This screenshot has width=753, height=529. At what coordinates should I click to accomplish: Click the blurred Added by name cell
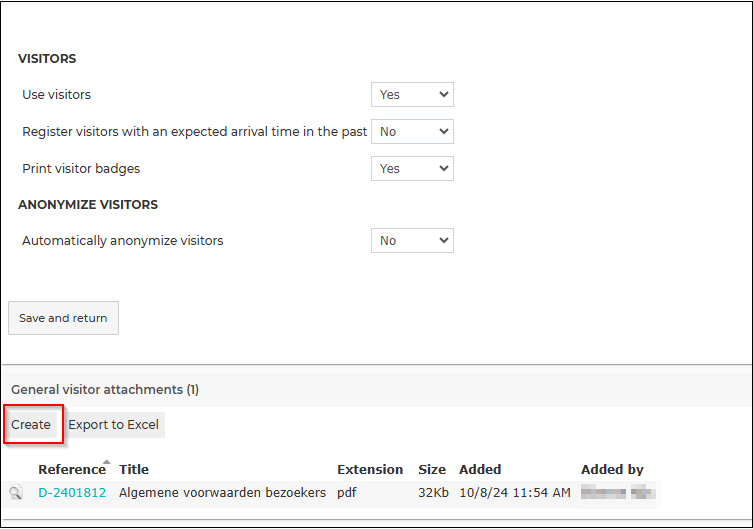click(618, 493)
